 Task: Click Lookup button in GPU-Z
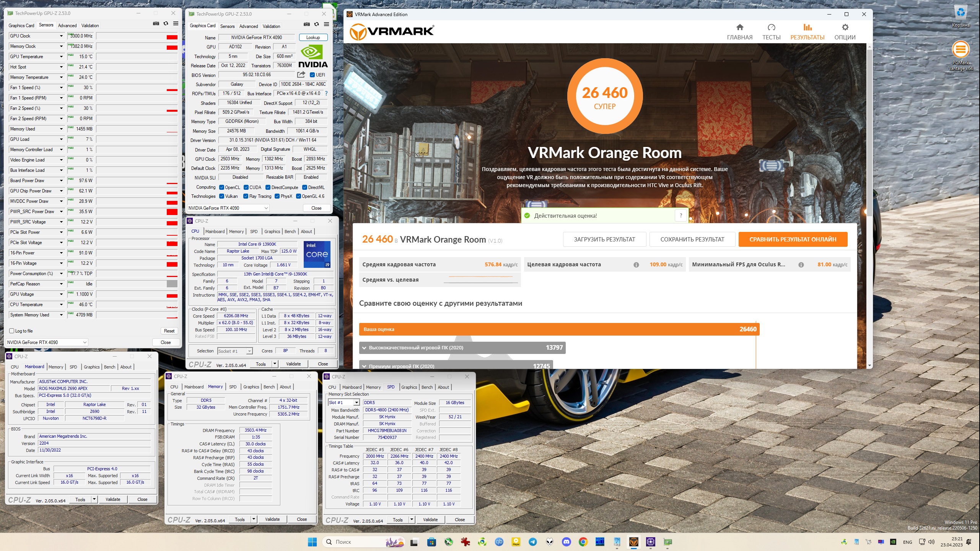pos(313,37)
